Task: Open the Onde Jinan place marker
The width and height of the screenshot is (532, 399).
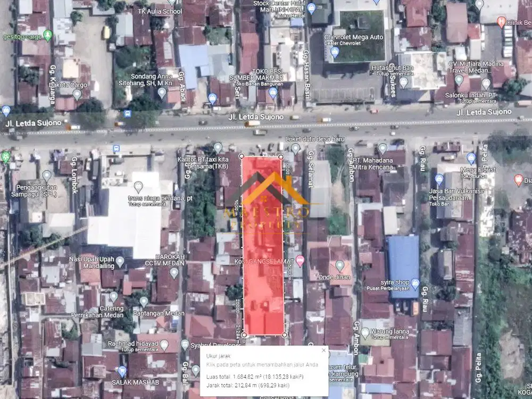Action: pyautogui.click(x=339, y=265)
